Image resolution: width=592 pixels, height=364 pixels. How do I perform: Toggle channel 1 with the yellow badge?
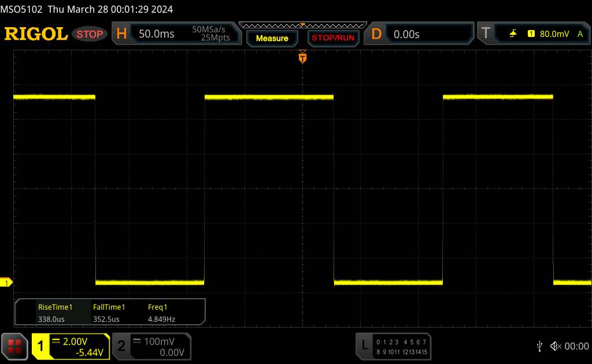click(x=41, y=346)
